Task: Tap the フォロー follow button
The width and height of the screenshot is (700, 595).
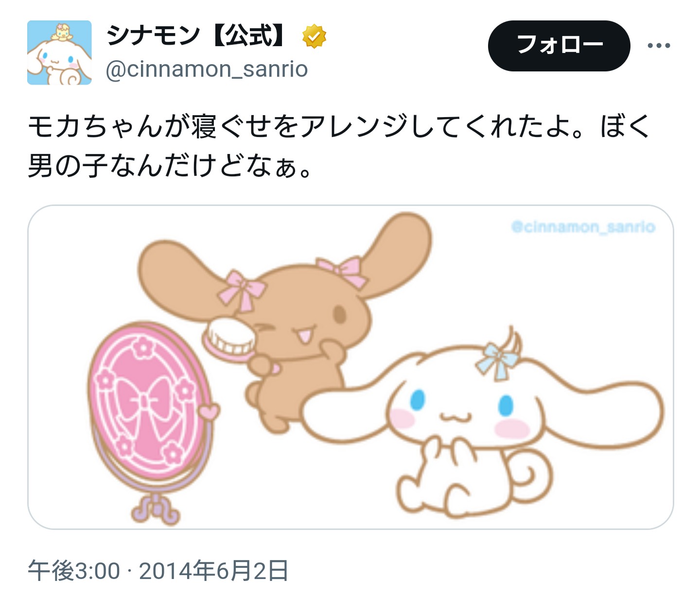Action: [559, 46]
